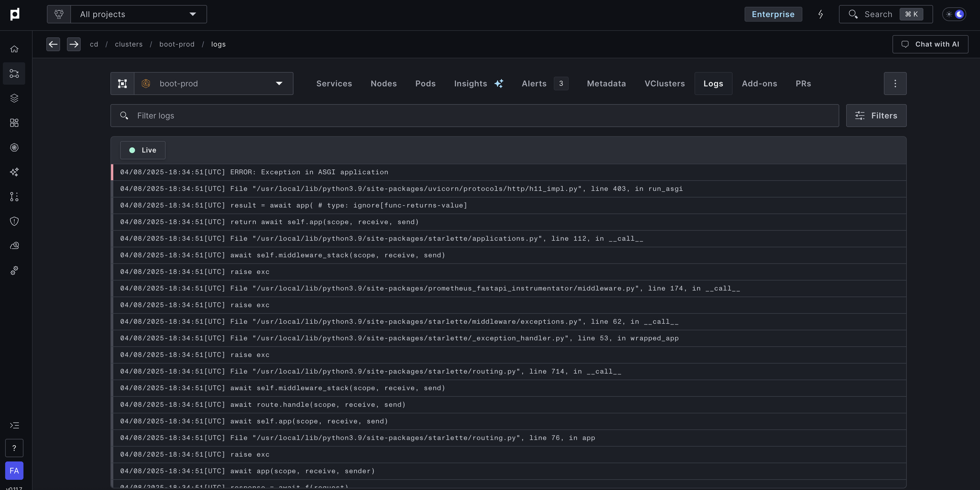Screen dimensions: 980x490
Task: Navigate back using the left arrow
Action: [x=53, y=44]
